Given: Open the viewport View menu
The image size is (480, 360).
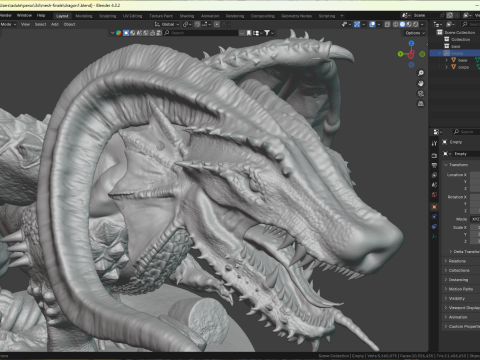Looking at the screenshot, I should click(x=25, y=24).
